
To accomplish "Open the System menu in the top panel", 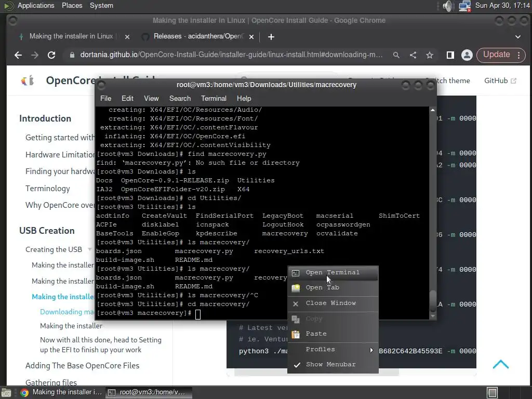I will (x=101, y=6).
